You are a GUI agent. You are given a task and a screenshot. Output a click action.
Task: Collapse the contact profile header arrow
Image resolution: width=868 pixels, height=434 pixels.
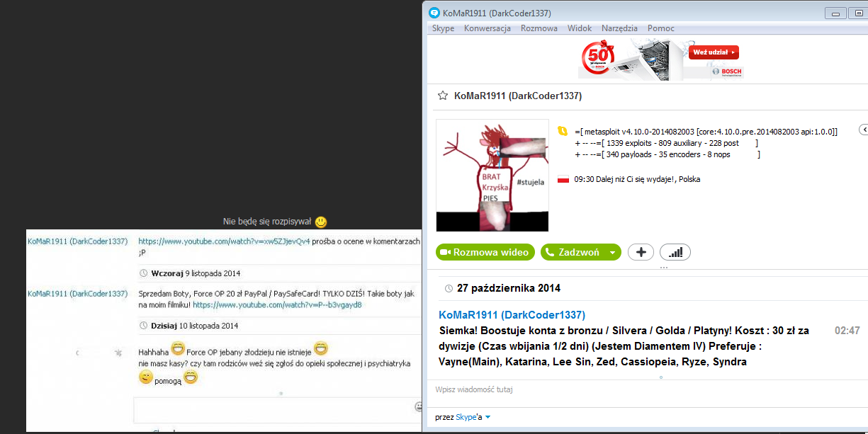click(863, 130)
